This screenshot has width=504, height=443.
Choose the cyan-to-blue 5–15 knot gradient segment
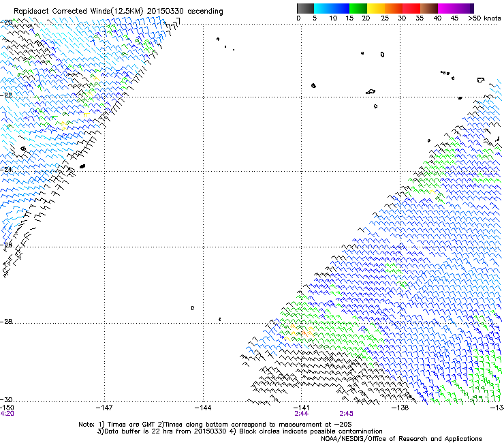332,8
